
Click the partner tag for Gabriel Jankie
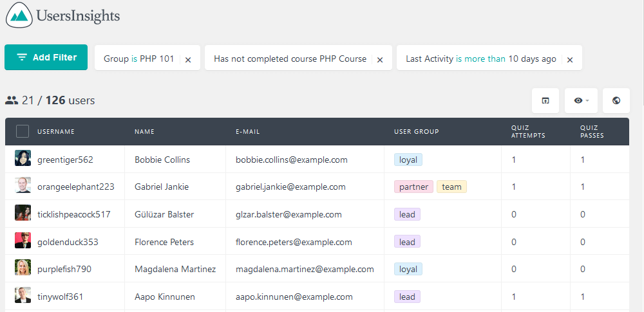(x=413, y=187)
